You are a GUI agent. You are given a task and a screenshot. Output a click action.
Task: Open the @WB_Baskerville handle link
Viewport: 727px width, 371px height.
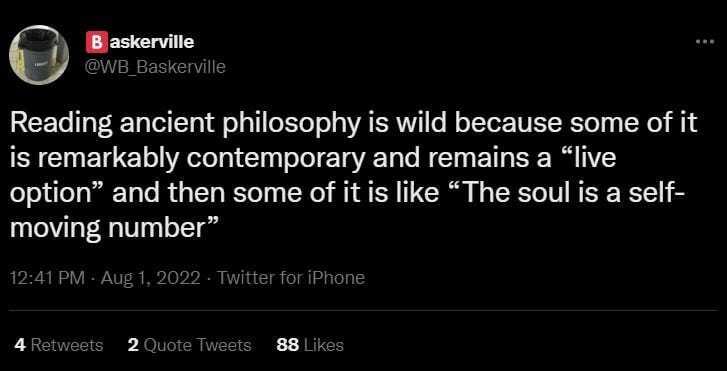click(x=155, y=68)
